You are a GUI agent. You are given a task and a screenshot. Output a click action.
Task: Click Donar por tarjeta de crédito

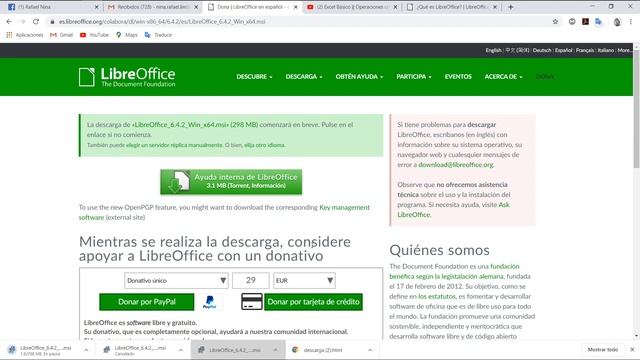[x=313, y=302]
